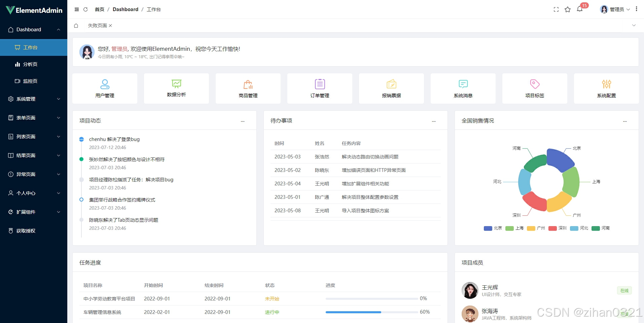The image size is (644, 323).
Task: Open the 管理员 account dropdown
Action: [617, 9]
